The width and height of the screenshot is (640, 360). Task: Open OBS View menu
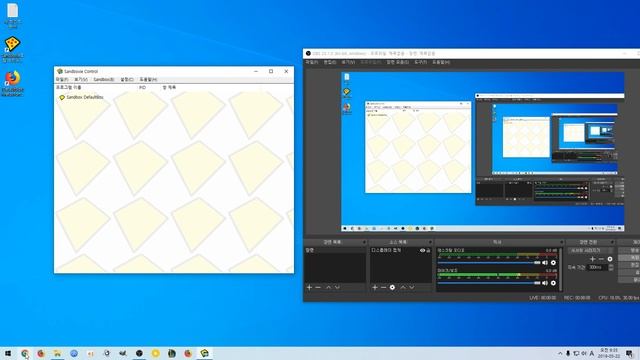point(348,62)
